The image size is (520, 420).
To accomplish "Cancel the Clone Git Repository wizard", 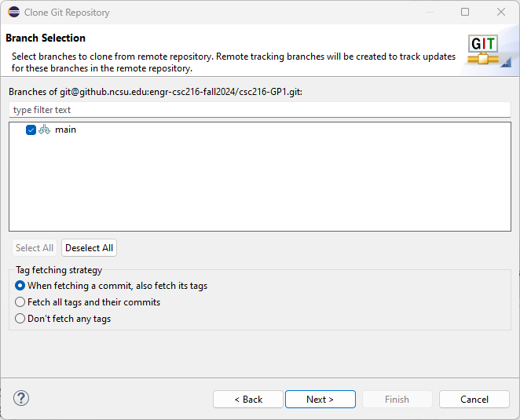I will click(474, 400).
